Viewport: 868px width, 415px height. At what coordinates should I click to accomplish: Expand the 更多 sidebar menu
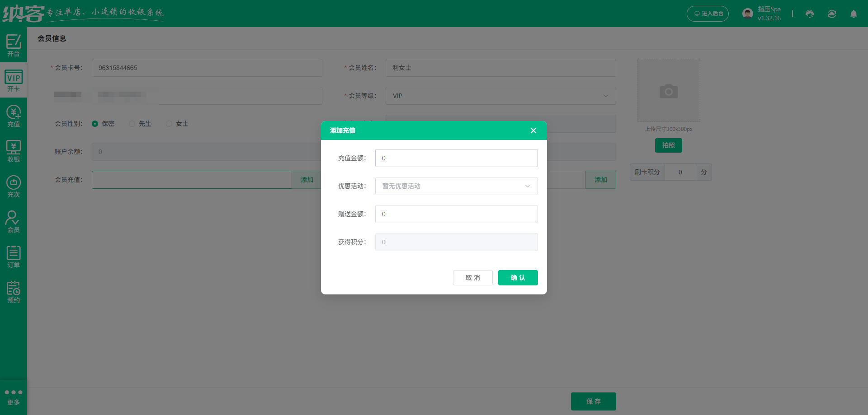pos(14,396)
